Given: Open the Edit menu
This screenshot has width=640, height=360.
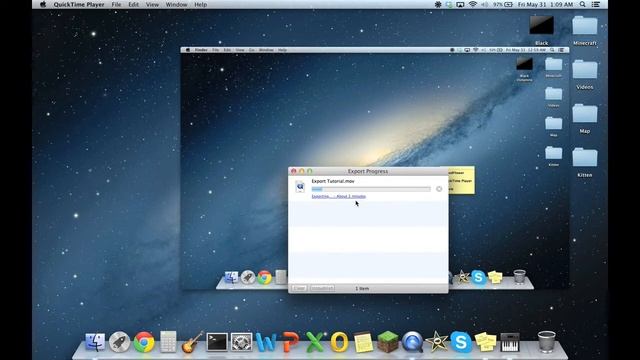Looking at the screenshot, I should coord(133,4).
